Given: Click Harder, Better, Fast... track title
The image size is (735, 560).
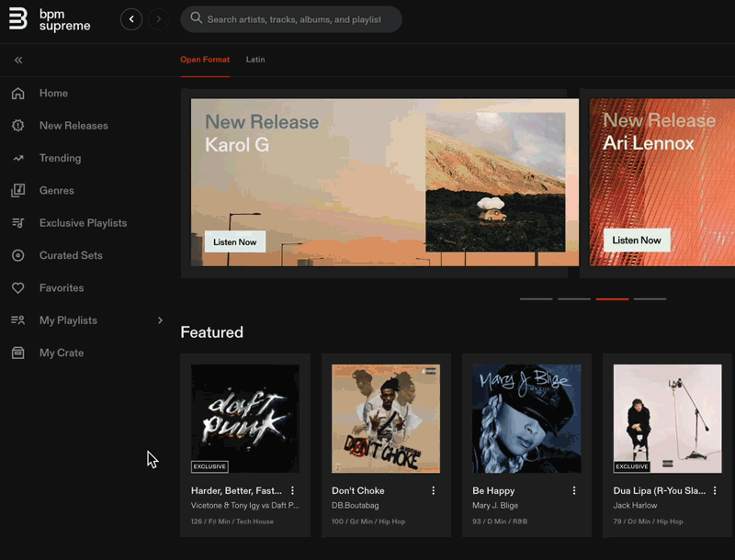Looking at the screenshot, I should coord(236,491).
